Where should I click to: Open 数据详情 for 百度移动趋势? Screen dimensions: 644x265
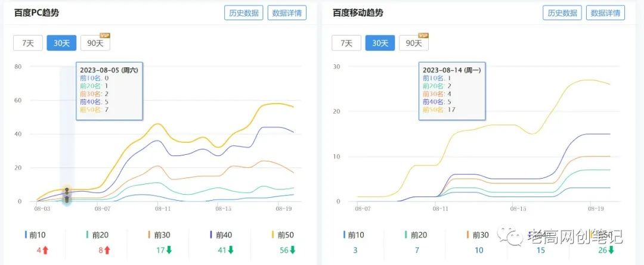point(605,13)
